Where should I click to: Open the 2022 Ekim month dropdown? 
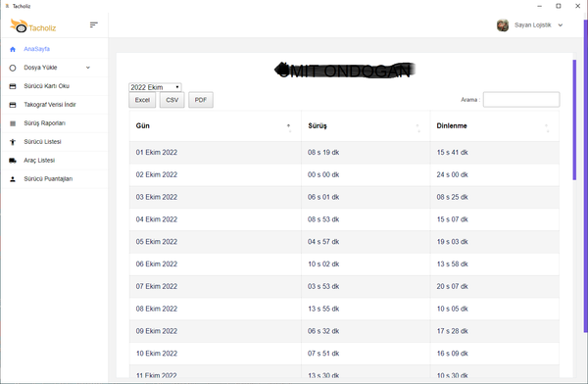155,87
